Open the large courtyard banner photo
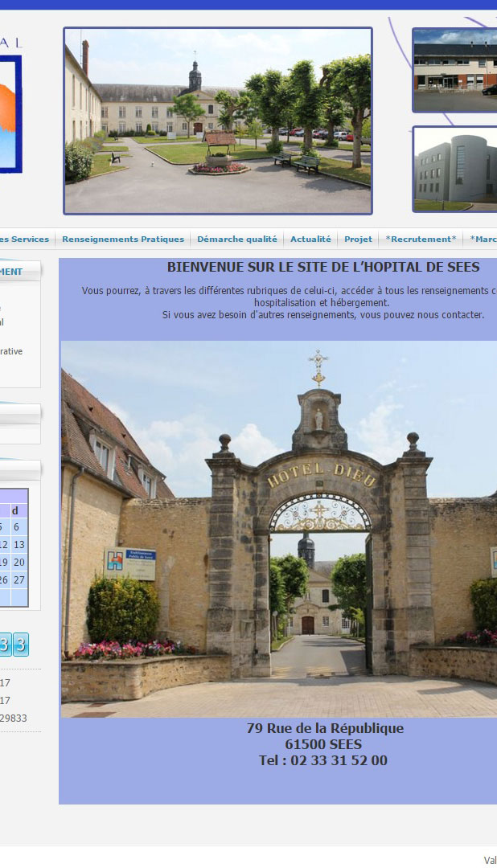Screen dimensions: 497x868 click(218, 121)
